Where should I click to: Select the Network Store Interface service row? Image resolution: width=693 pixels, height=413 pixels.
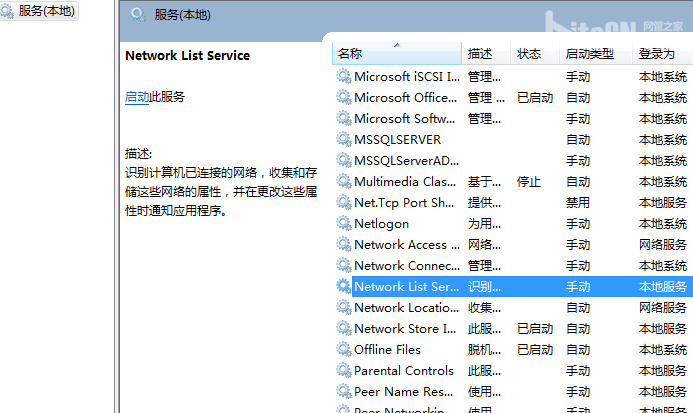pyautogui.click(x=513, y=329)
